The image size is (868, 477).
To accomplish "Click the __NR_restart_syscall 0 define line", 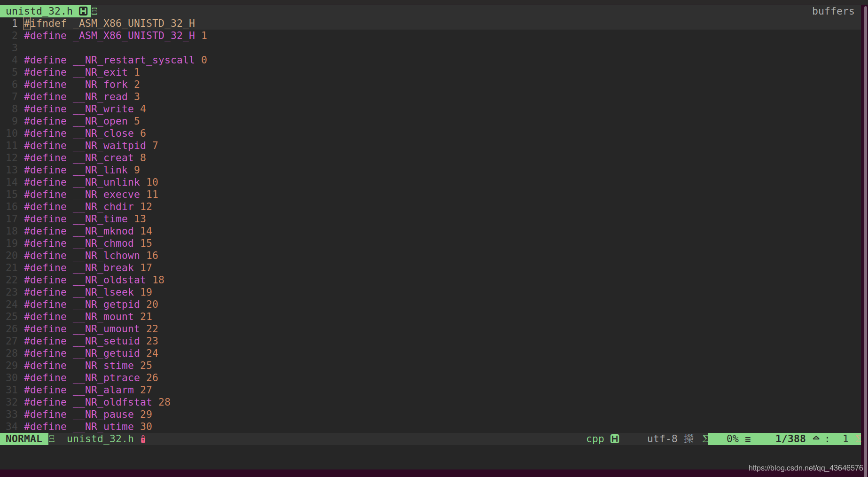I will coord(116,60).
